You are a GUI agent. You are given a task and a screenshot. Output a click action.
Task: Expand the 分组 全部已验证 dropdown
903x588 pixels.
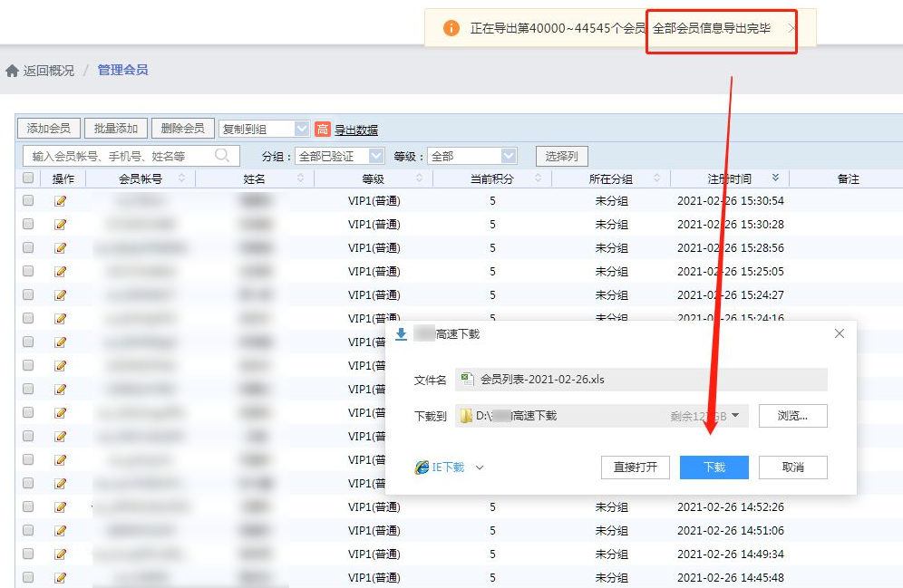(376, 157)
